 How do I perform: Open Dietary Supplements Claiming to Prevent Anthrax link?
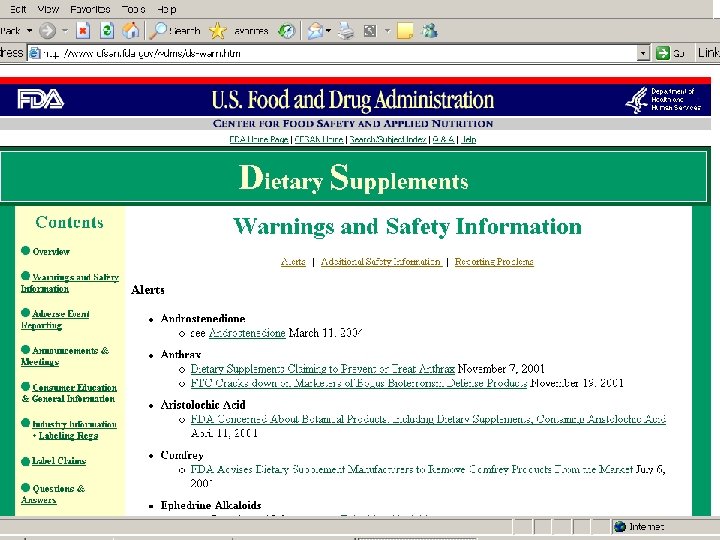[322, 369]
